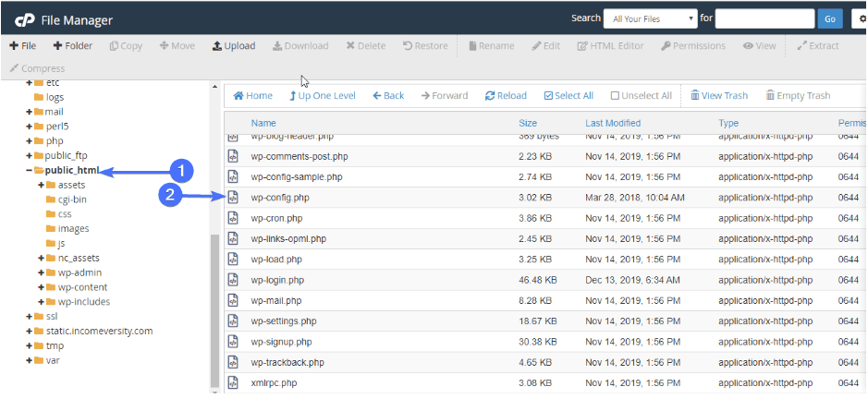The height and width of the screenshot is (399, 868).
Task: Collapse the public_html folder
Action: point(29,170)
